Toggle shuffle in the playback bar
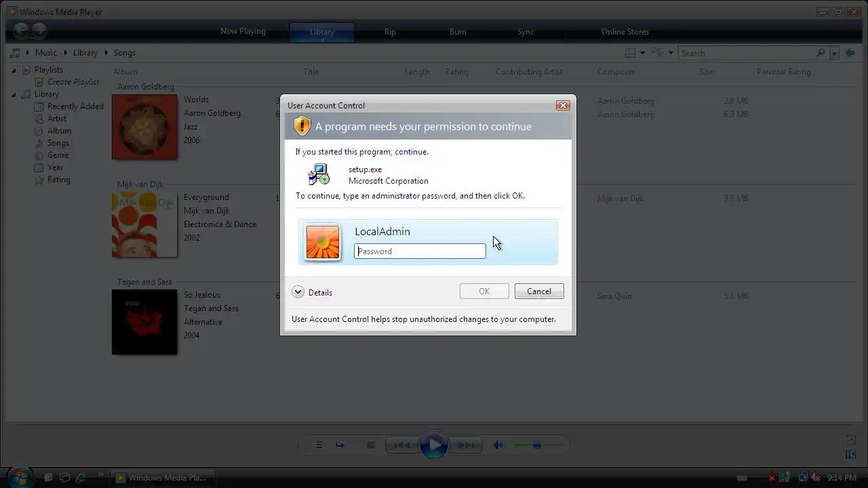 (319, 445)
